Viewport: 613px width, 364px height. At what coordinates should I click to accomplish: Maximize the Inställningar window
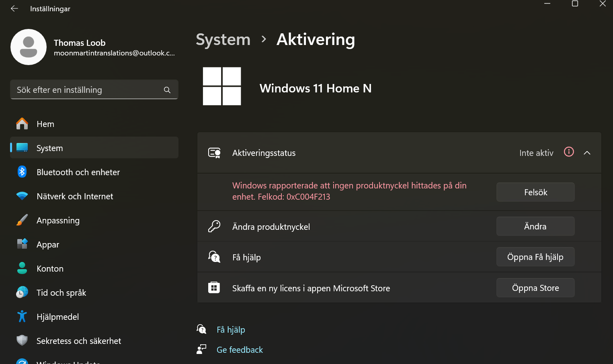click(x=575, y=4)
